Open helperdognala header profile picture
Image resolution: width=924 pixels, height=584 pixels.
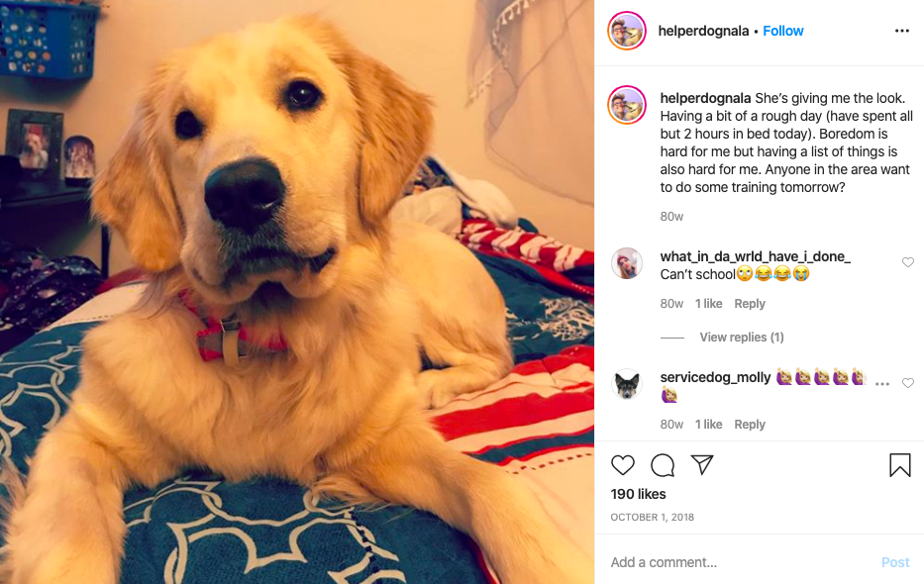pyautogui.click(x=627, y=31)
